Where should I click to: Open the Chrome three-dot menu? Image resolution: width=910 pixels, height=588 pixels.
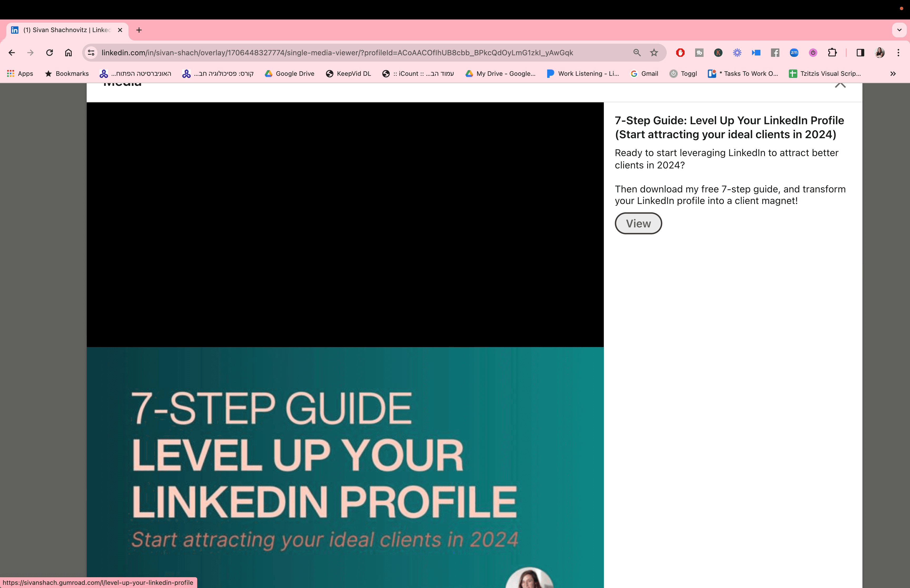pyautogui.click(x=898, y=53)
